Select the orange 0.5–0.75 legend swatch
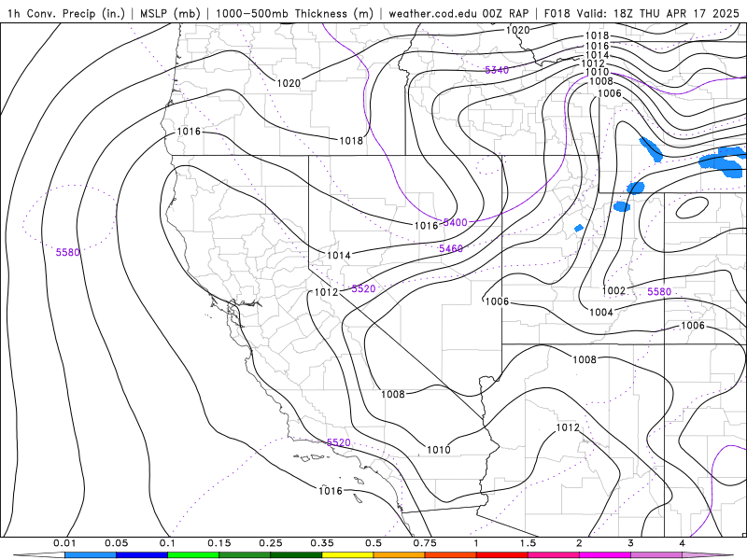 400,555
